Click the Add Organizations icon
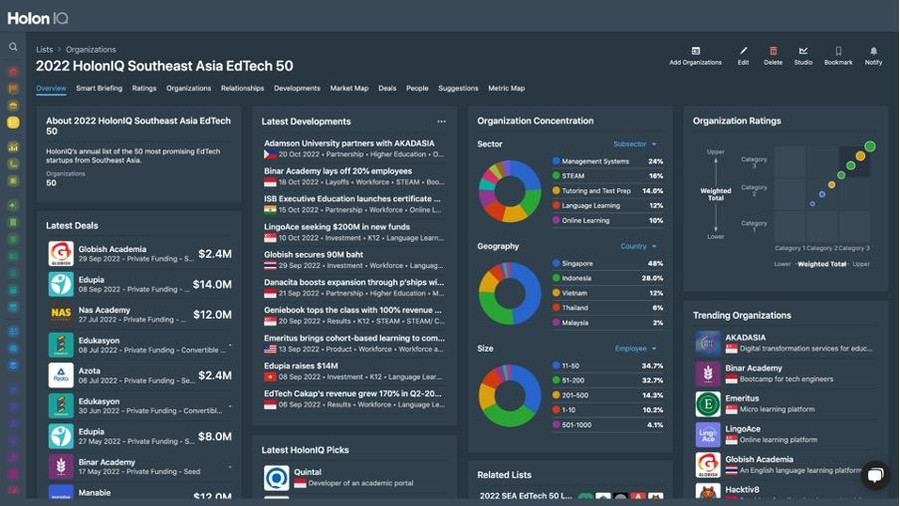Image resolution: width=900 pixels, height=506 pixels. tap(695, 51)
